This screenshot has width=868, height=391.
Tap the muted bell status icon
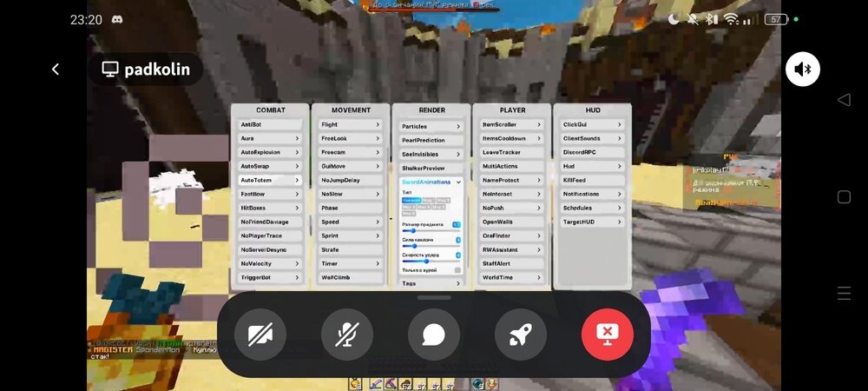(x=692, y=19)
